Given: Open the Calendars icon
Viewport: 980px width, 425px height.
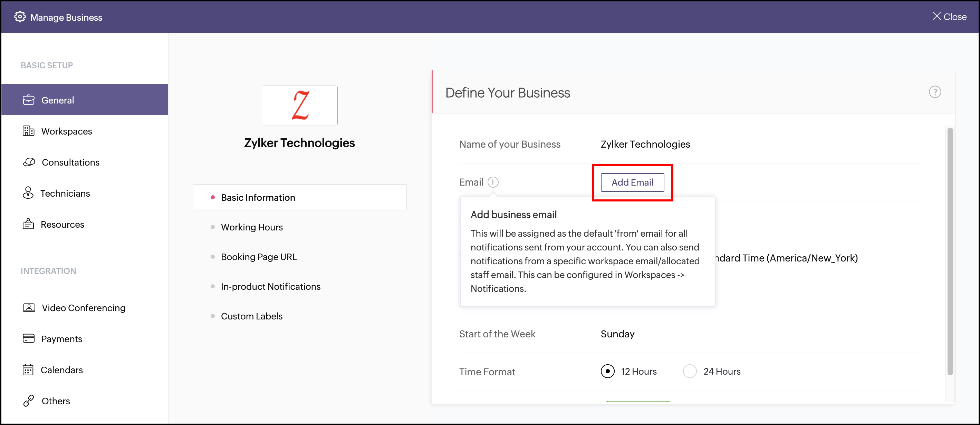Looking at the screenshot, I should 28,369.
